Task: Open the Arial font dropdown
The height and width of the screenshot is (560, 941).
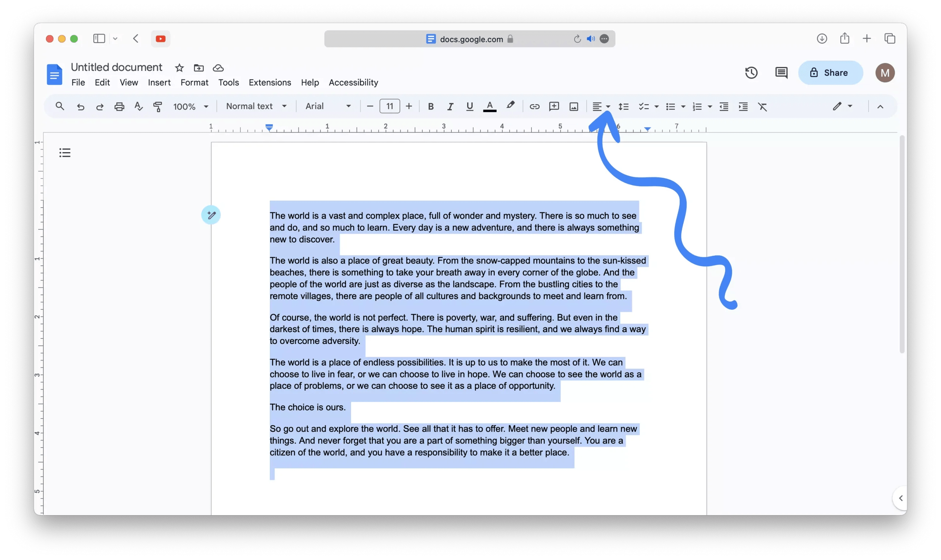Action: click(328, 107)
